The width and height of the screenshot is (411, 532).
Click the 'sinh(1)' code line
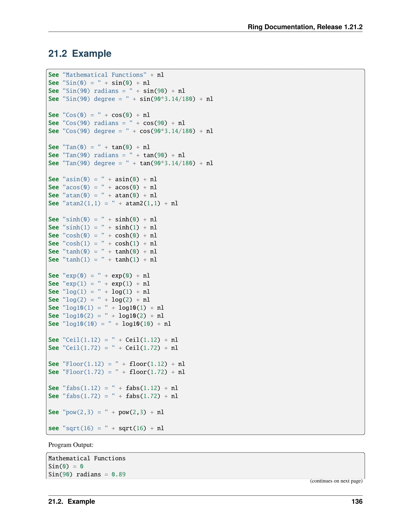click(x=102, y=227)
